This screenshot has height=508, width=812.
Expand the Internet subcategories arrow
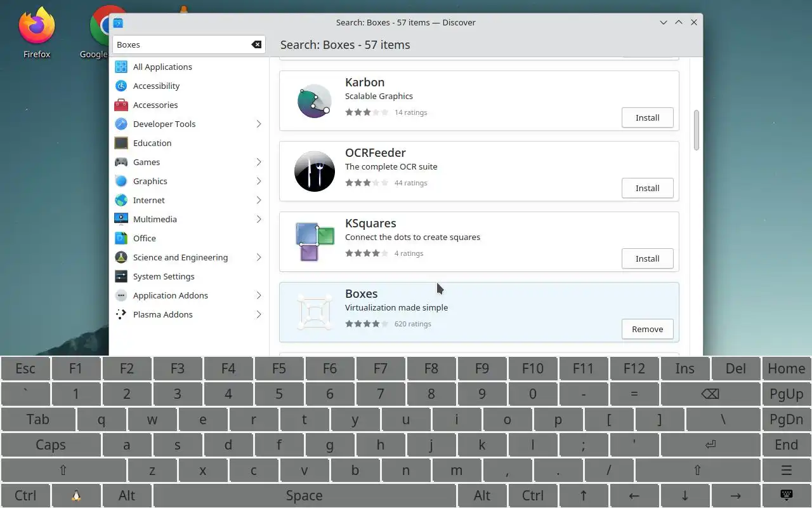click(x=259, y=200)
